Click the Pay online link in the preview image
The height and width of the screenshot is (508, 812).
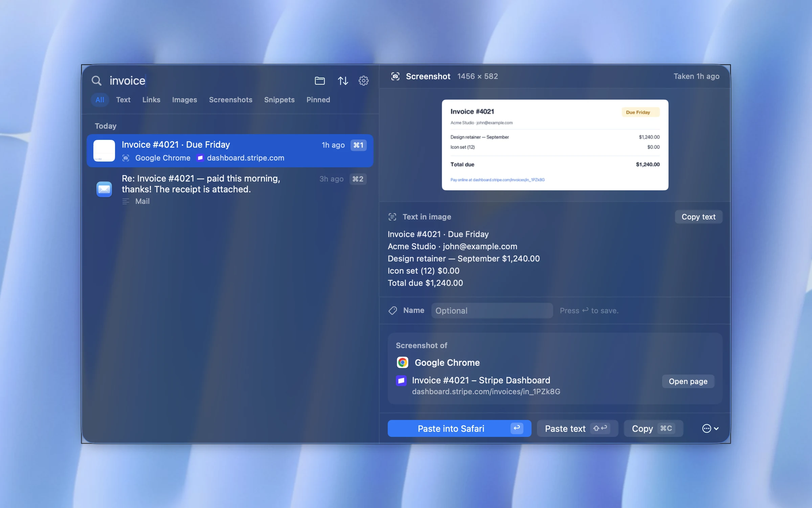coord(497,180)
